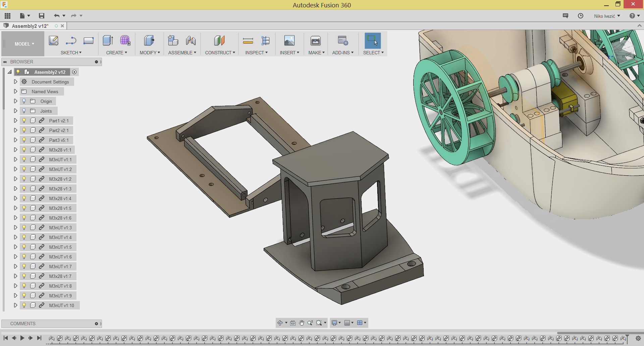Click the Insert image icon
This screenshot has width=644, height=346.
click(x=289, y=41)
